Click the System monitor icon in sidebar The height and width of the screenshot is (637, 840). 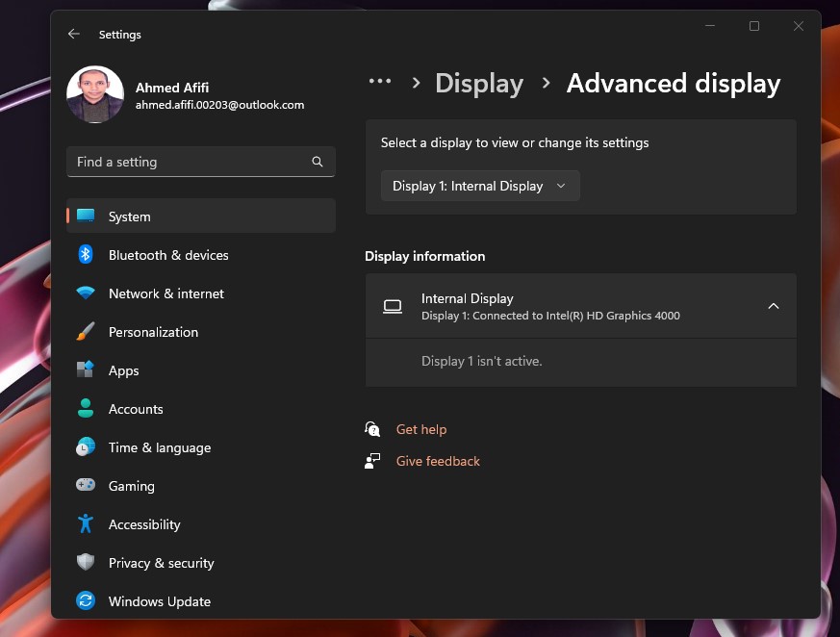coord(86,216)
